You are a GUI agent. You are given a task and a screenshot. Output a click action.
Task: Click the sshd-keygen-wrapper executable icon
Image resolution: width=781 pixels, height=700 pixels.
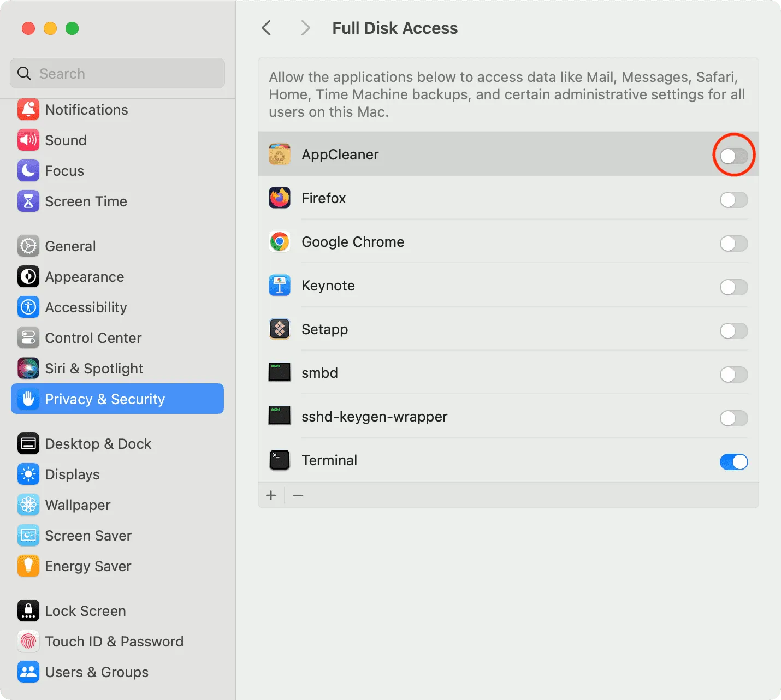pyautogui.click(x=280, y=416)
